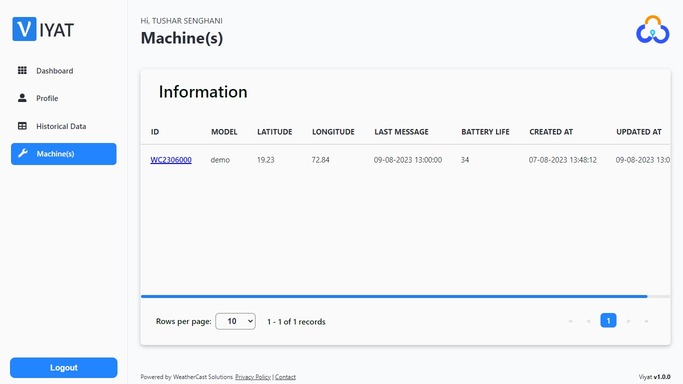
Task: Click the next page arrow
Action: coord(628,321)
